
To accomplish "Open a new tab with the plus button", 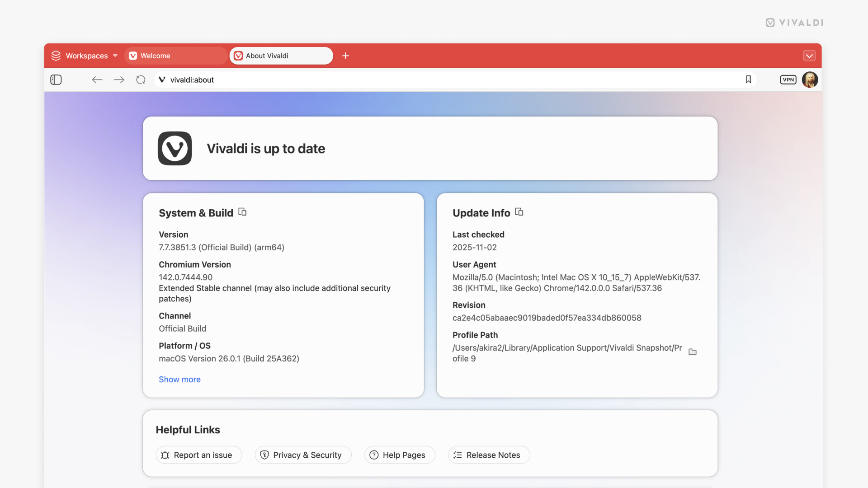I will click(x=345, y=56).
